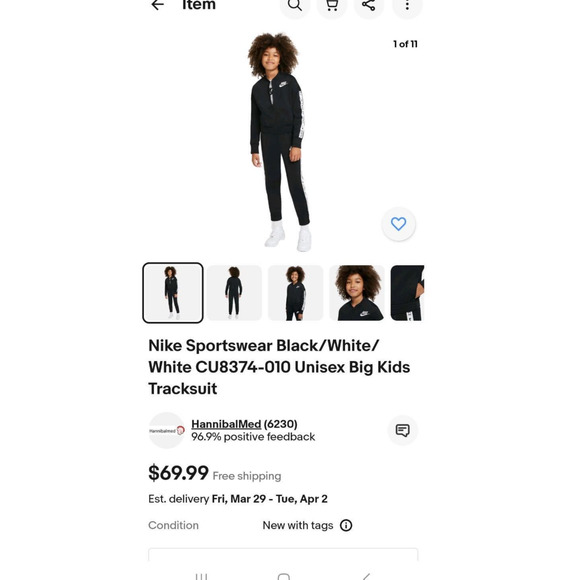Select the fifth partially visible thumbnail
The height and width of the screenshot is (580, 580).
(407, 293)
